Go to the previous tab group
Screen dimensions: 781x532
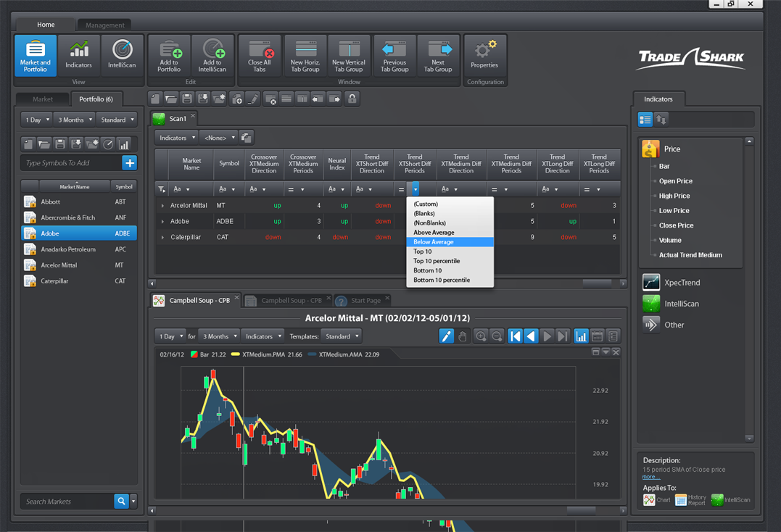click(x=394, y=56)
